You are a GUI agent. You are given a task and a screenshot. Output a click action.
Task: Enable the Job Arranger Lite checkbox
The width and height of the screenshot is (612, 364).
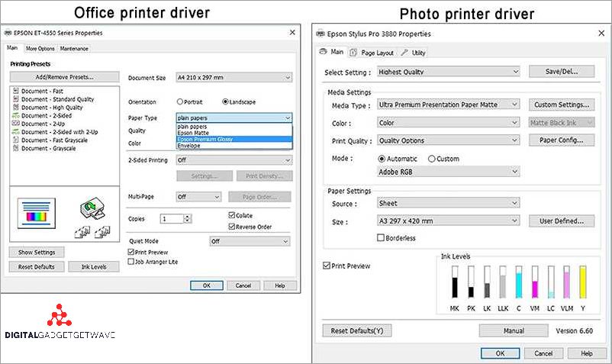[131, 262]
